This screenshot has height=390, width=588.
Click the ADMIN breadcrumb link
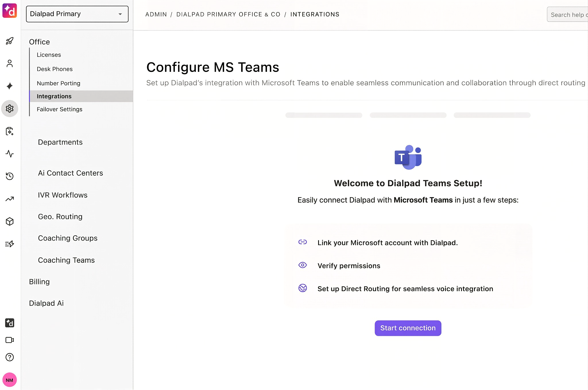pyautogui.click(x=156, y=14)
